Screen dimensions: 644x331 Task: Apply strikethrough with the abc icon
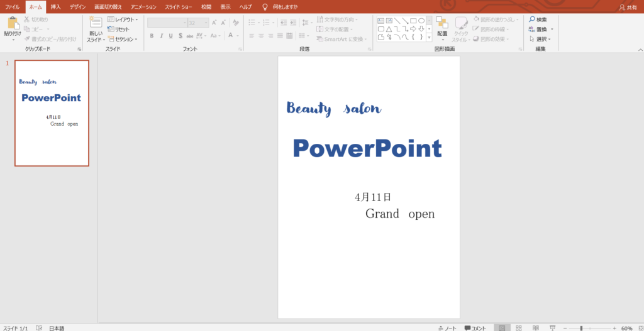pyautogui.click(x=190, y=36)
